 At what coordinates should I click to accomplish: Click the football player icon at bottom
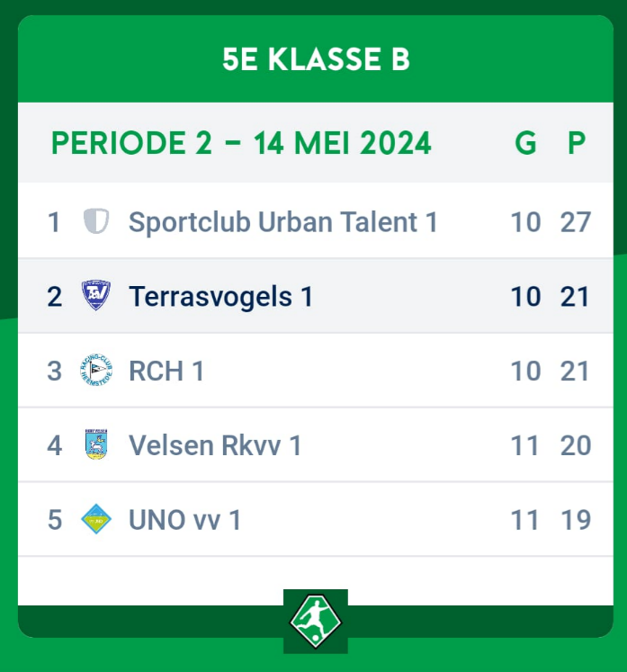click(315, 621)
